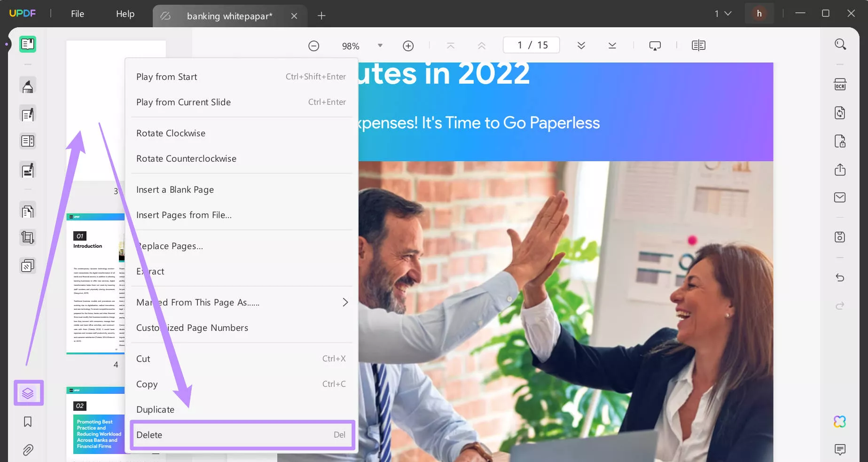Jump to the first page
The image size is (868, 462).
pos(451,46)
